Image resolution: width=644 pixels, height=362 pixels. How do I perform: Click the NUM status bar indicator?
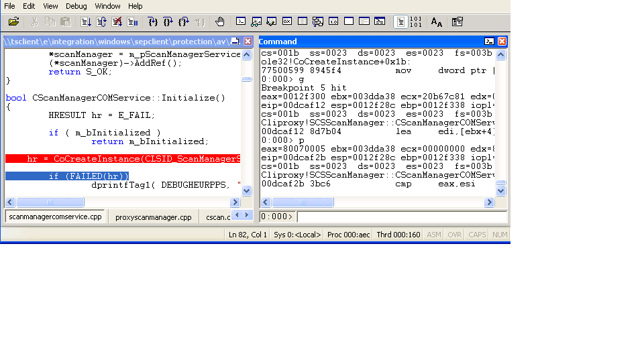(x=500, y=235)
